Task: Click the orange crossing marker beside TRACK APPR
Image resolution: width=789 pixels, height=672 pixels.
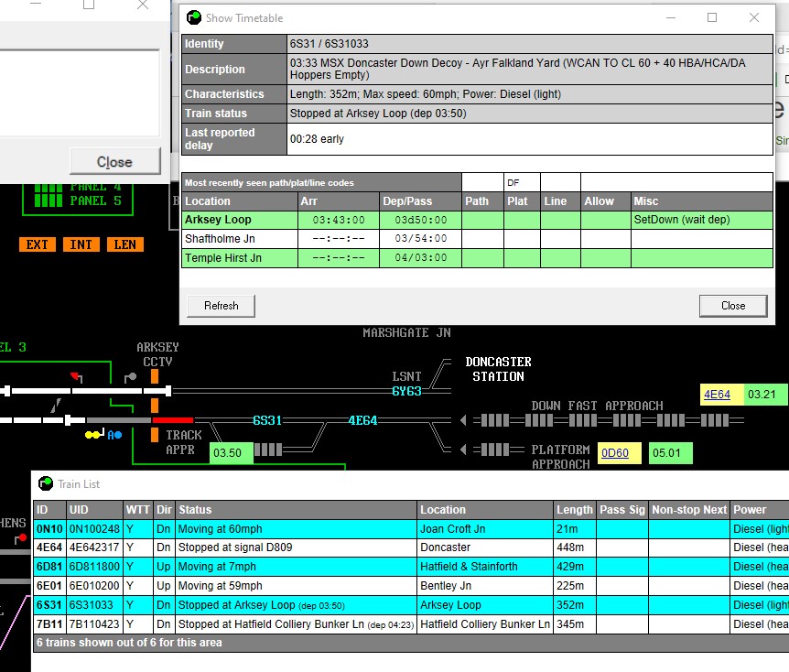Action: [155, 435]
